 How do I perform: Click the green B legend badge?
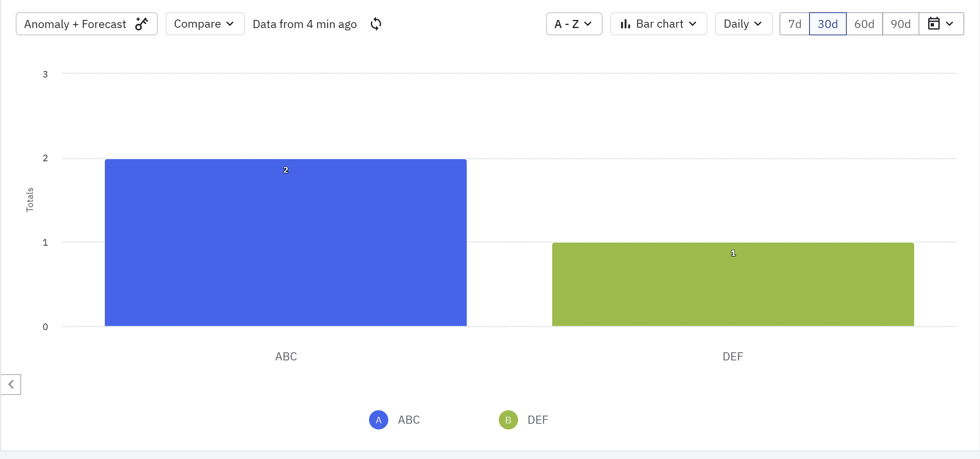pyautogui.click(x=508, y=420)
